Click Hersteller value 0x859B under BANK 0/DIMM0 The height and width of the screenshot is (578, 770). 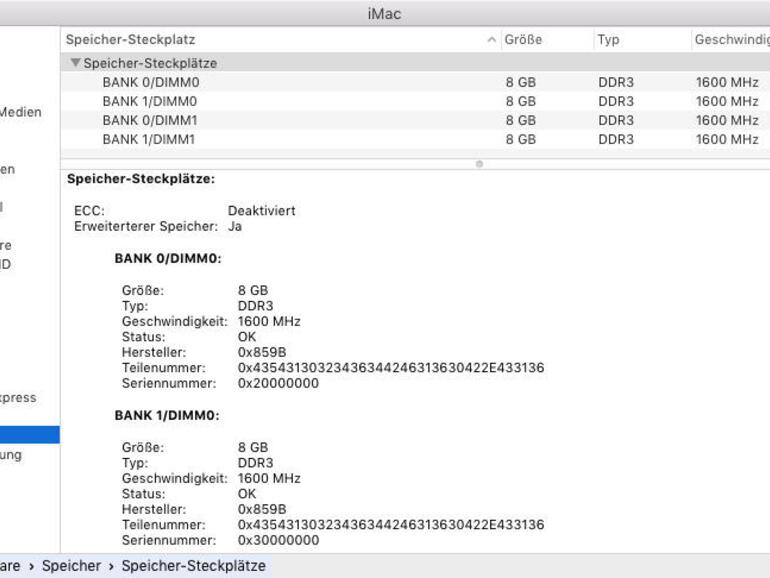262,352
